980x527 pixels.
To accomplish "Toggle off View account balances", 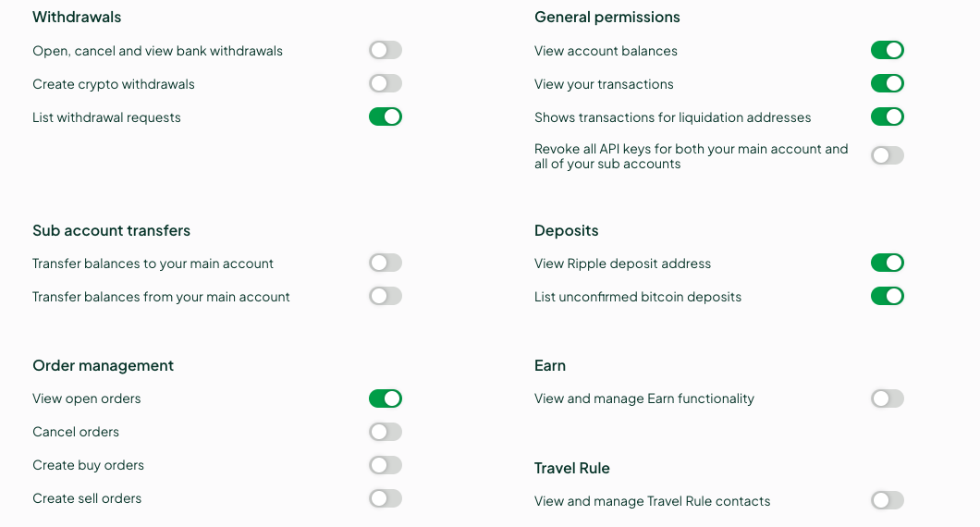I will pos(888,50).
